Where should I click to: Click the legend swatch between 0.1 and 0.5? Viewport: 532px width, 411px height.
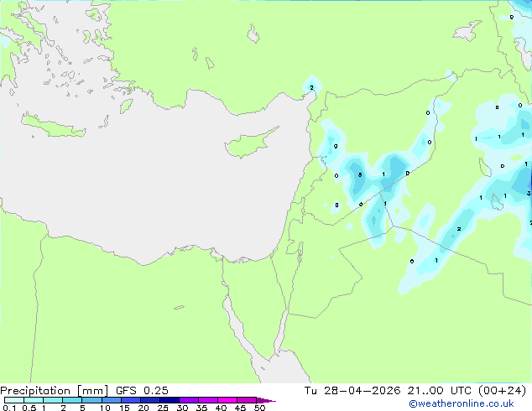coord(14,400)
